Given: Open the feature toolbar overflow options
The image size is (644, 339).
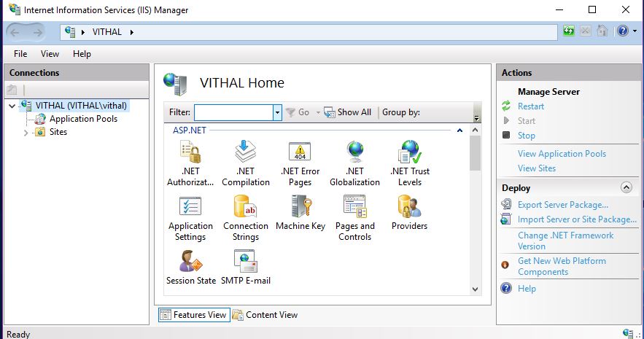Looking at the screenshot, I should pyautogui.click(x=476, y=117).
